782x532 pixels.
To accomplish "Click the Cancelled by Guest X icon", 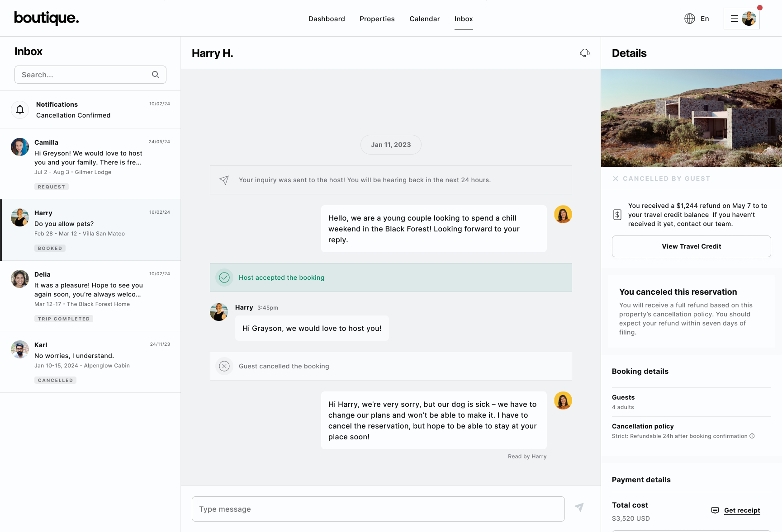I will tap(616, 179).
